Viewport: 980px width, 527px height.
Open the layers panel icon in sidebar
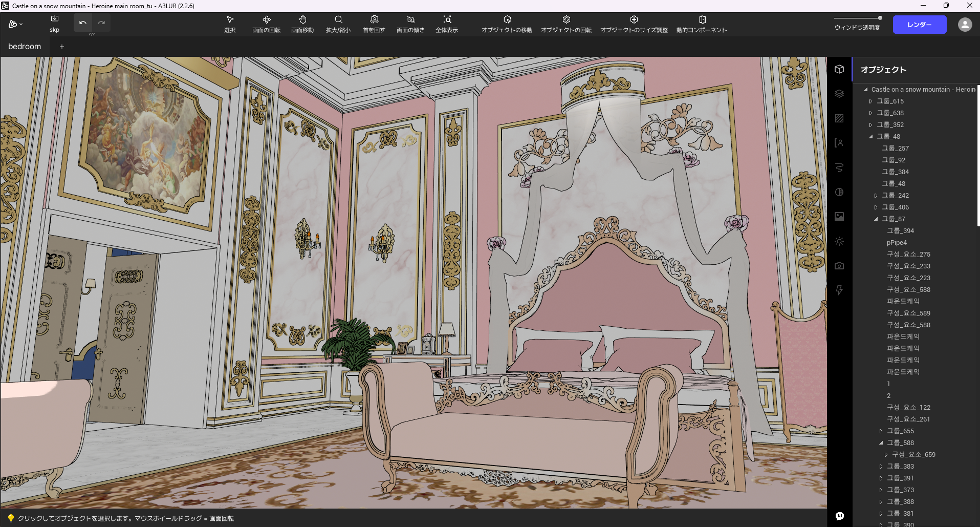[x=839, y=94]
